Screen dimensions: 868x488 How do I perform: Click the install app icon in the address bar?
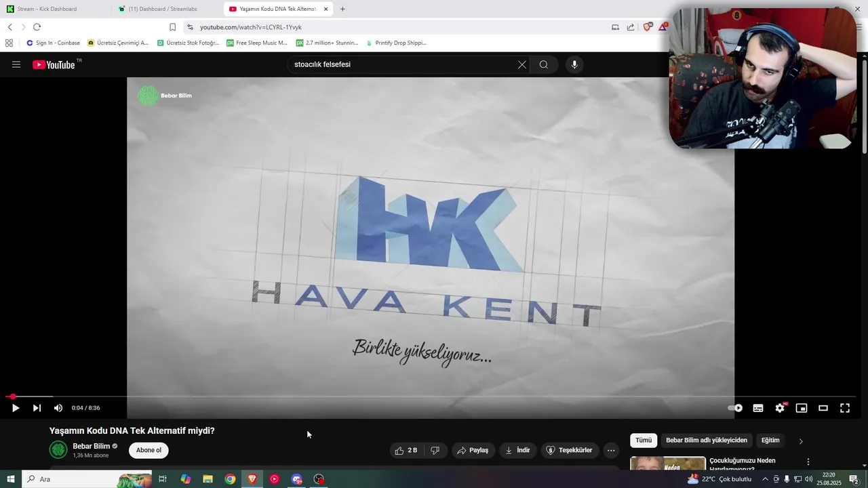(615, 27)
